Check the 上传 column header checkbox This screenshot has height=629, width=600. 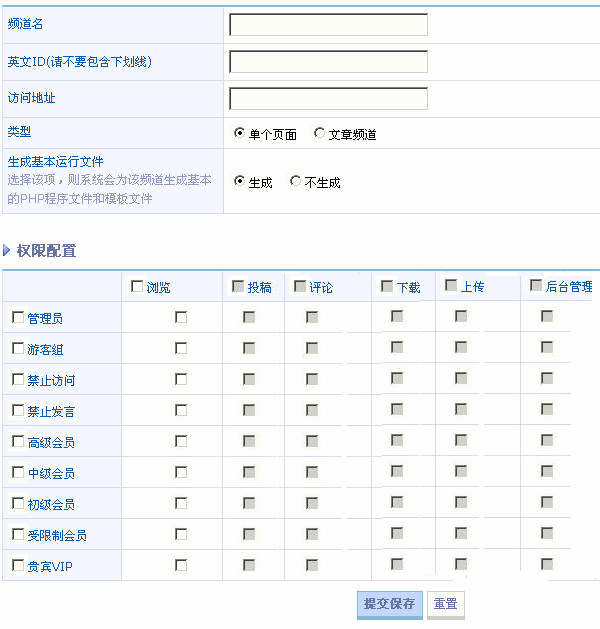point(451,286)
